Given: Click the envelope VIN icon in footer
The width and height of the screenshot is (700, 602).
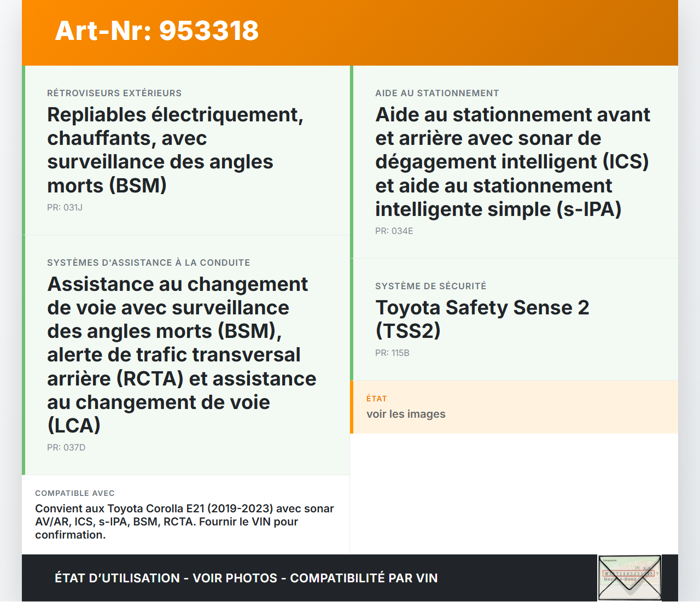Looking at the screenshot, I should pos(629,578).
